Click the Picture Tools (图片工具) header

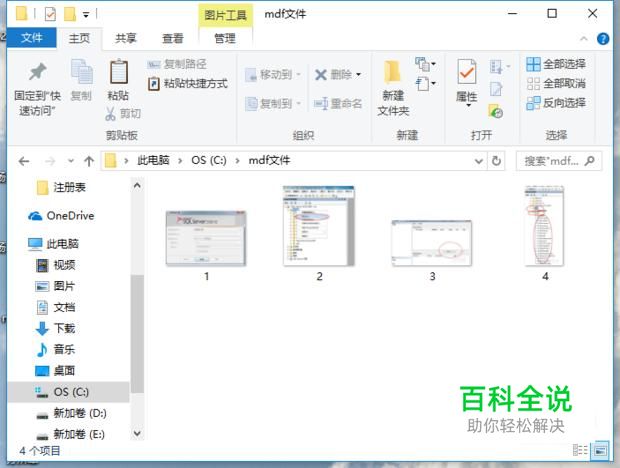coord(225,15)
